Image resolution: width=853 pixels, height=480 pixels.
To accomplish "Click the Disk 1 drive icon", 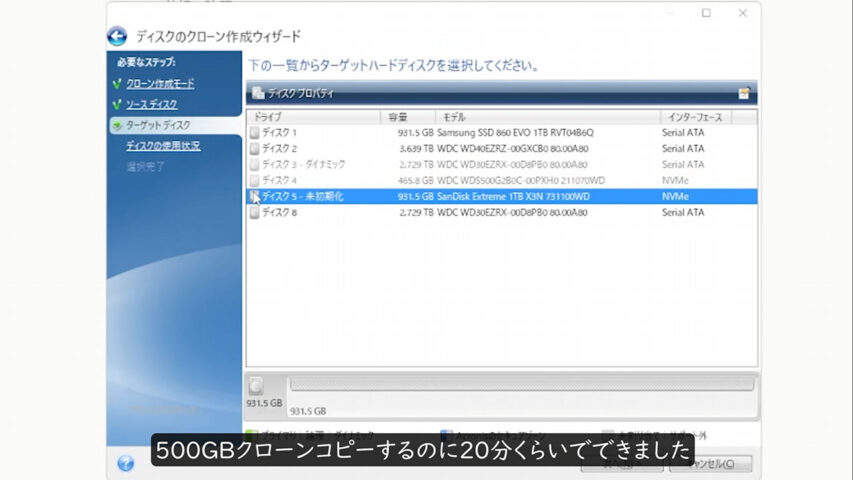I will coord(254,132).
